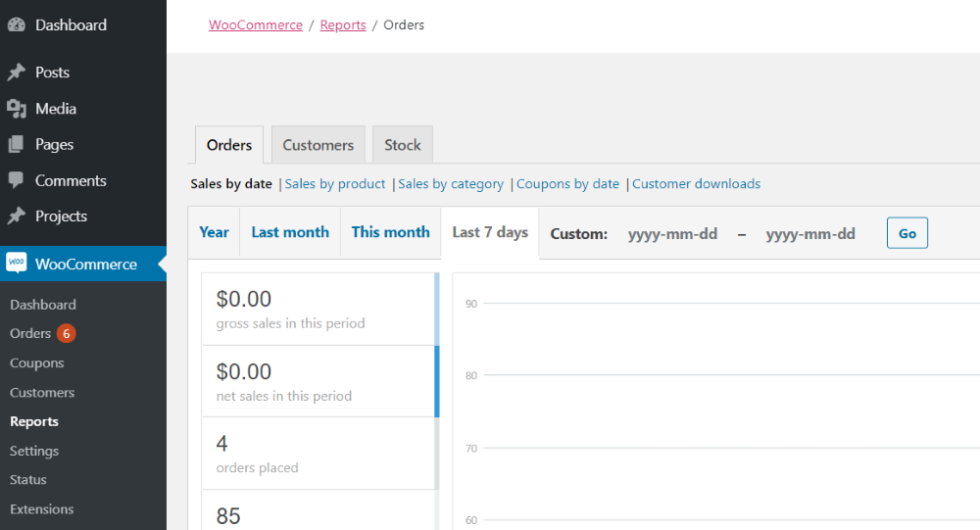Open Customers in WooCommerce submenu
The width and height of the screenshot is (980, 530).
tap(42, 393)
